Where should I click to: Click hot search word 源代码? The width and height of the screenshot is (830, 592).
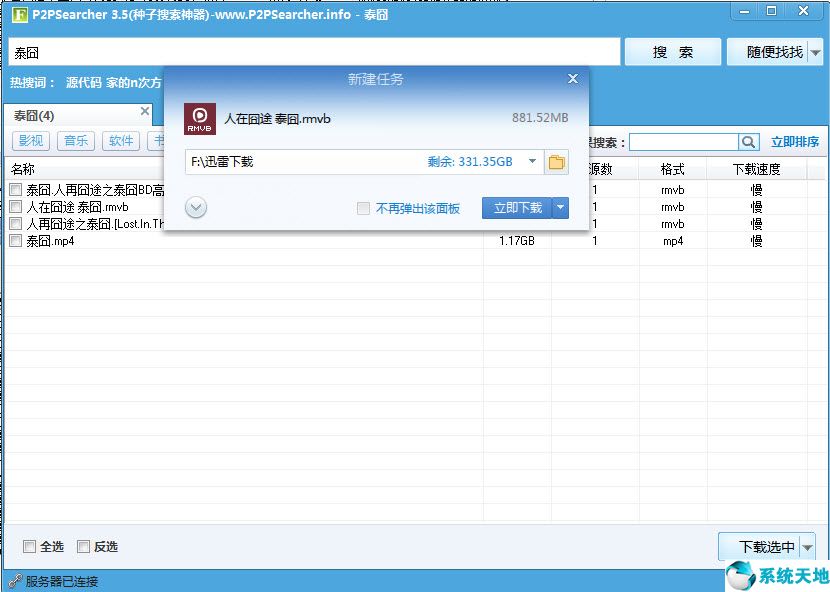click(84, 83)
